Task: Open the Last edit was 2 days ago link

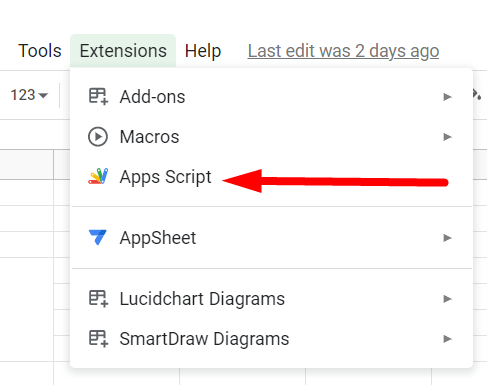Action: pos(343,51)
